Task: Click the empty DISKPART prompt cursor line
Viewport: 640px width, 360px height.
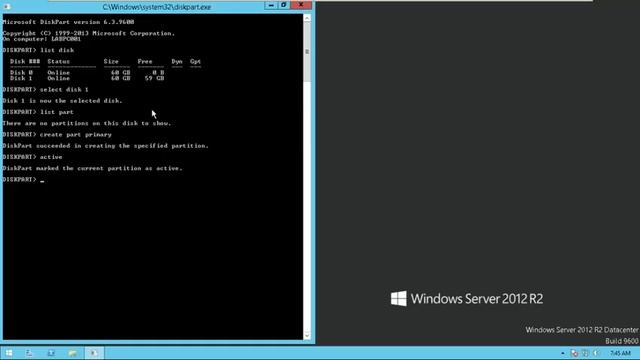Action: [23, 180]
